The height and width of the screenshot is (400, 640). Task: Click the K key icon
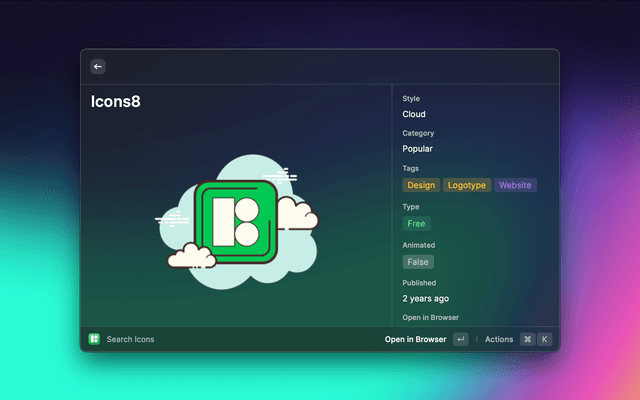[545, 339]
